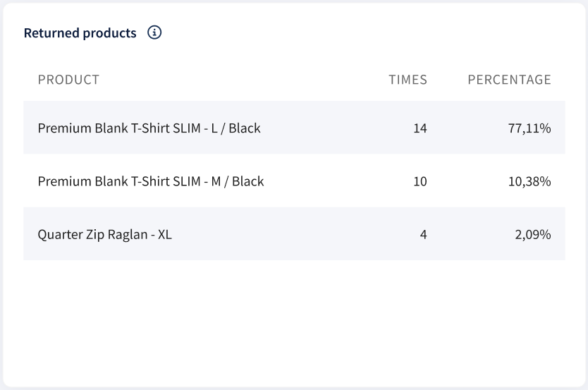Click the 77,11% percentage cell
Image resolution: width=588 pixels, height=390 pixels.
529,128
